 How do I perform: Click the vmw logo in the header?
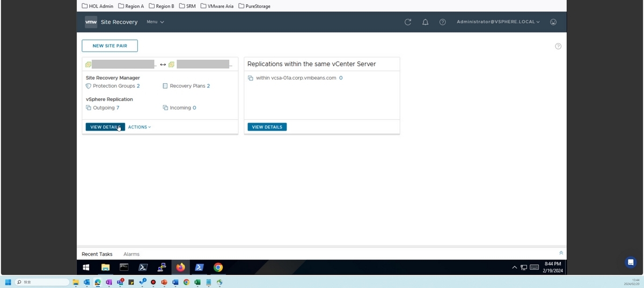click(x=91, y=22)
